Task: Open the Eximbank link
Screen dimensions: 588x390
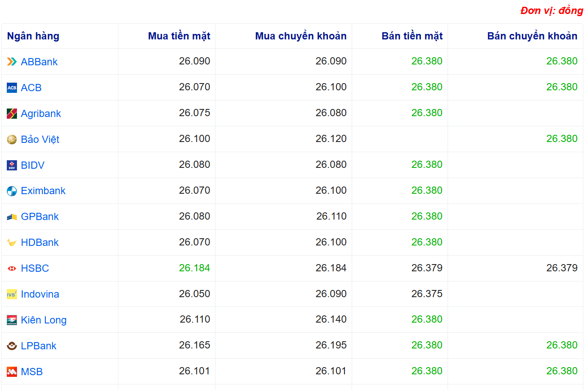Action: click(x=43, y=191)
